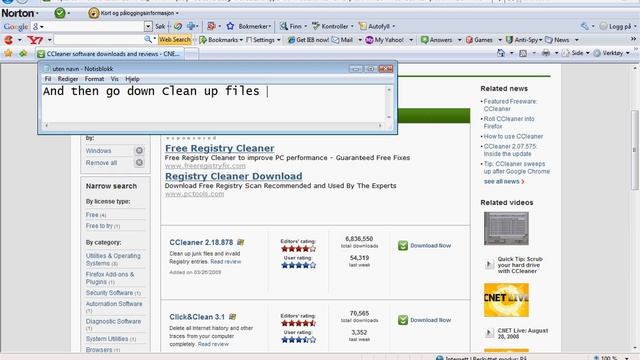Select the CCleaner software downloads tab
Image resolution: width=640 pixels, height=360 pixels.
(x=109, y=54)
